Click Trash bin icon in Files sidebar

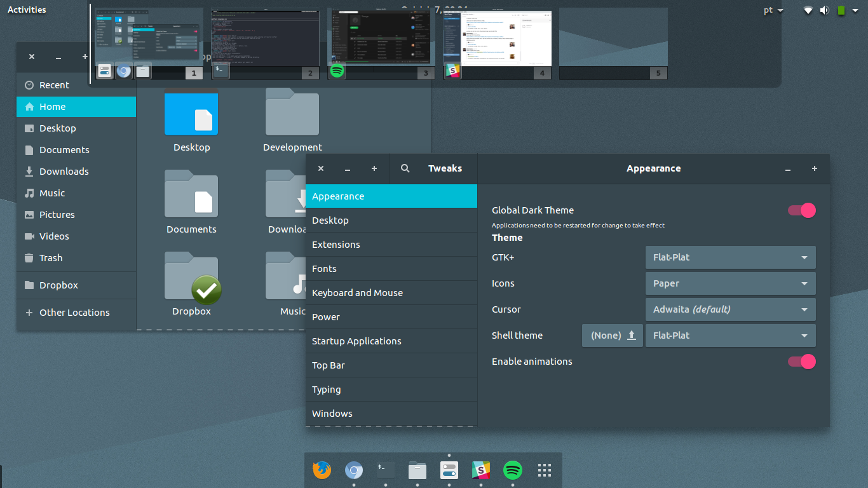click(x=29, y=258)
